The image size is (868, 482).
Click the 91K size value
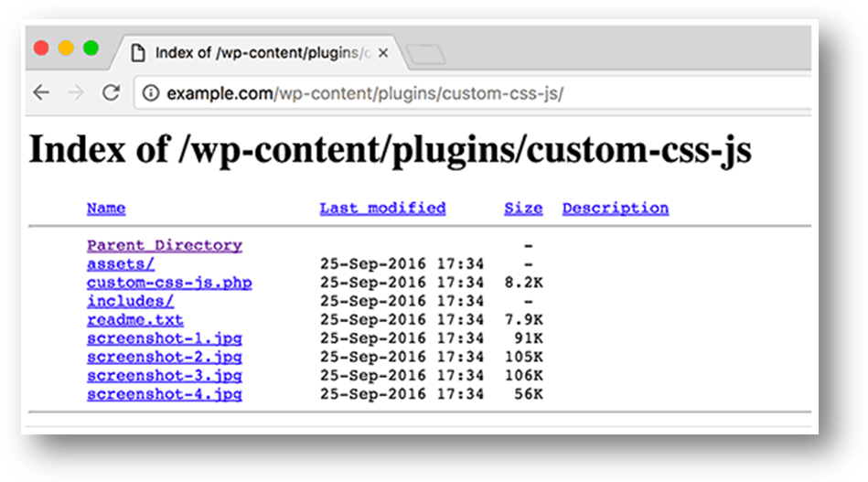pyautogui.click(x=529, y=338)
